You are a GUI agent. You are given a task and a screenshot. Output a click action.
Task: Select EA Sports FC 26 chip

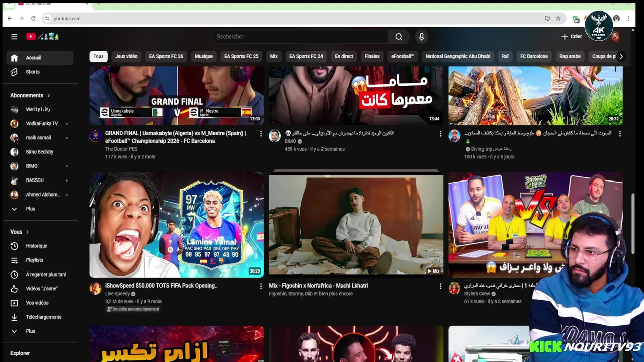[166, 56]
